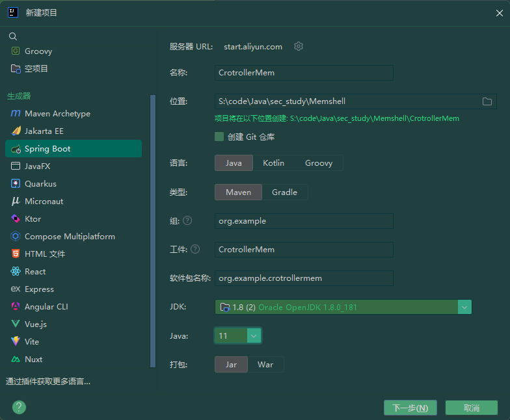The height and width of the screenshot is (420, 510).
Task: Select Kotlin as language
Action: 273,163
